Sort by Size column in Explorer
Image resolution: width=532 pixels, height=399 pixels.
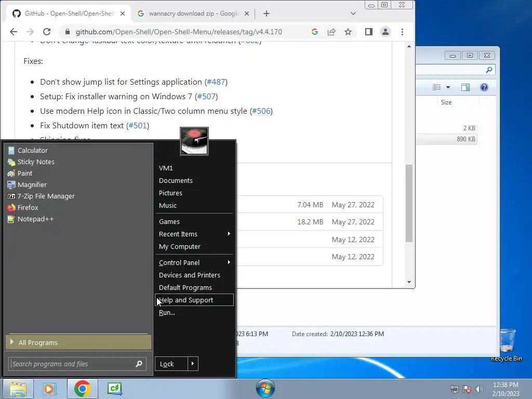pyautogui.click(x=447, y=102)
